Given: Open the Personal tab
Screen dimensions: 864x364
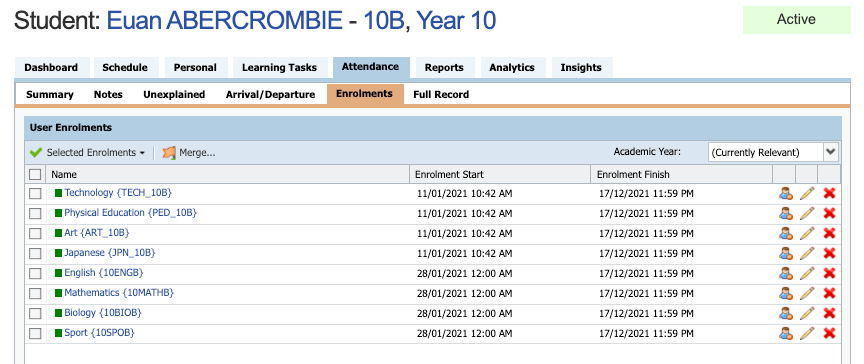Looking at the screenshot, I should [195, 68].
